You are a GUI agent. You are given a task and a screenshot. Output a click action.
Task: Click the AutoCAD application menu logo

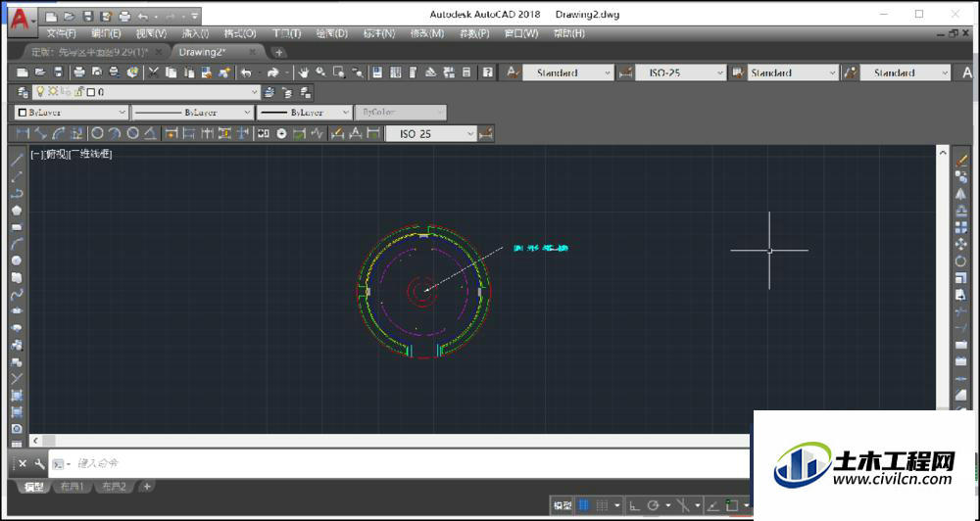[x=20, y=18]
